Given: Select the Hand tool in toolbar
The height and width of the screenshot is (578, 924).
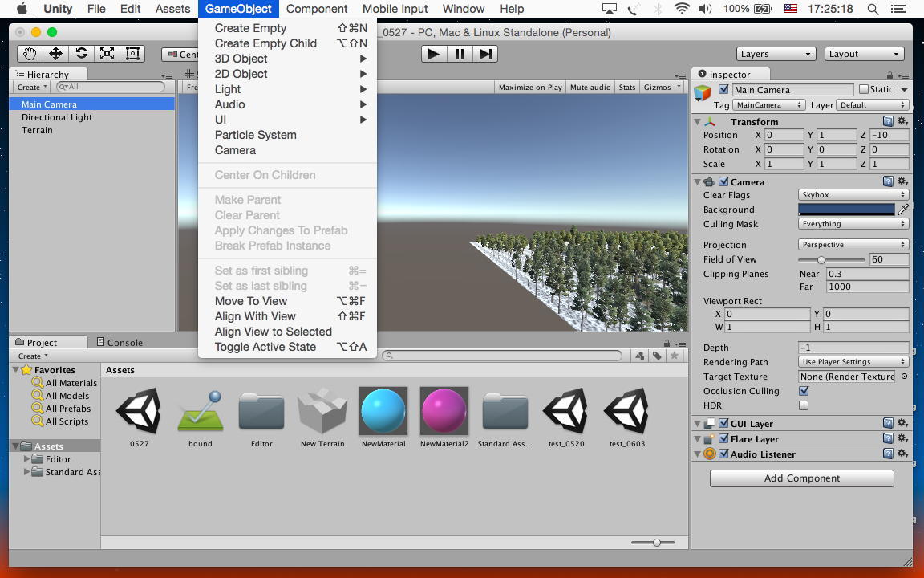Looking at the screenshot, I should pyautogui.click(x=30, y=54).
